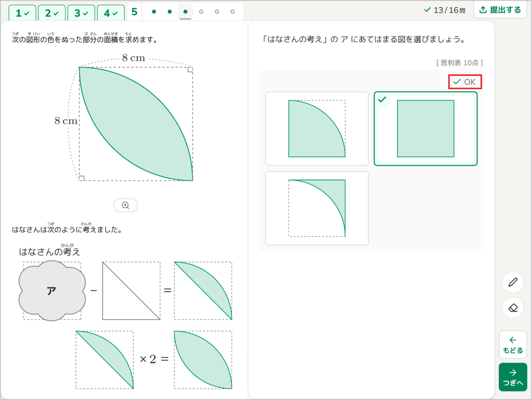Open question tab 1

(22, 13)
